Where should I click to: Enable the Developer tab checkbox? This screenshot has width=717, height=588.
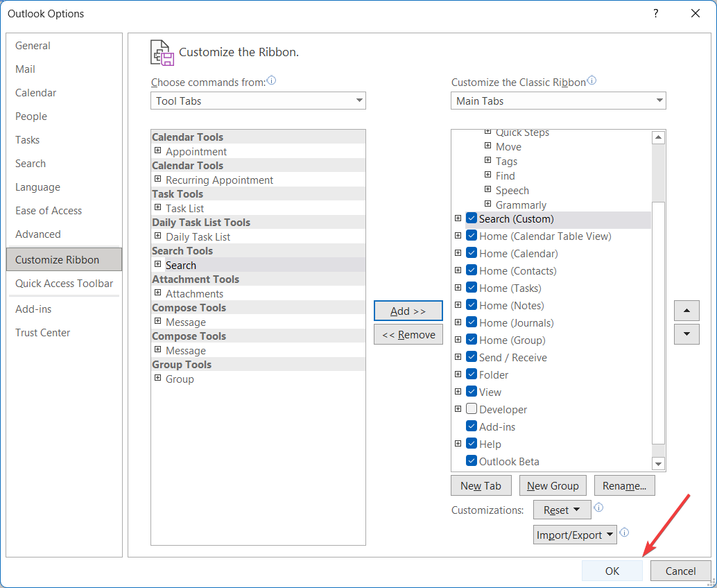tap(472, 409)
